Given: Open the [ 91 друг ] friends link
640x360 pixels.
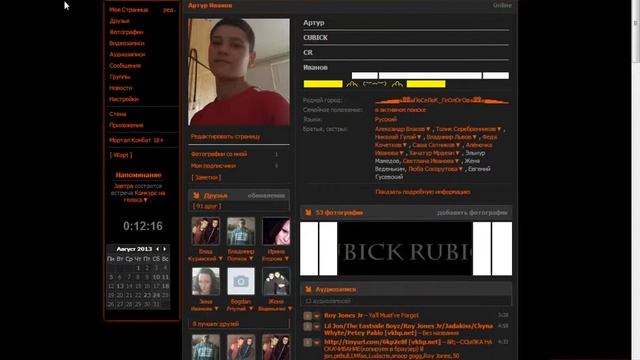Looking at the screenshot, I should (207, 206).
